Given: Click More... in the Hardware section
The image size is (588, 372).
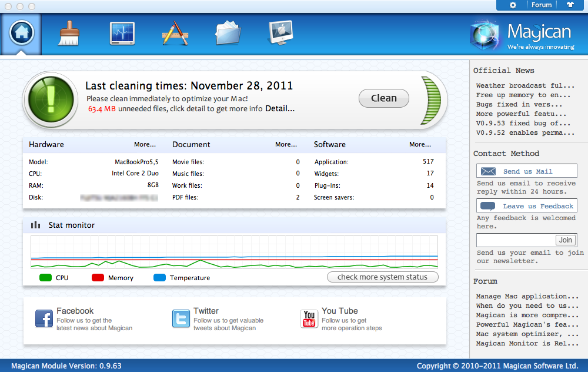Looking at the screenshot, I should [145, 144].
